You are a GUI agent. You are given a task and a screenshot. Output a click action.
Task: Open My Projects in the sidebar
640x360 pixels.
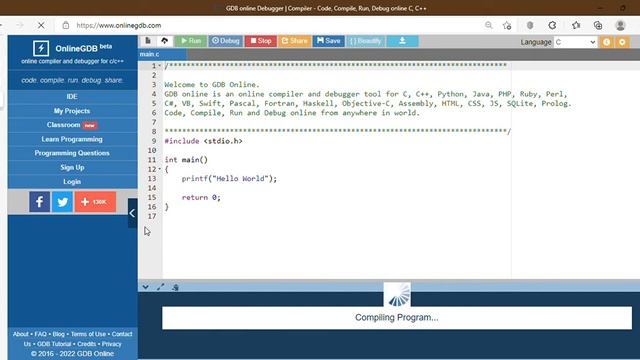pyautogui.click(x=72, y=111)
